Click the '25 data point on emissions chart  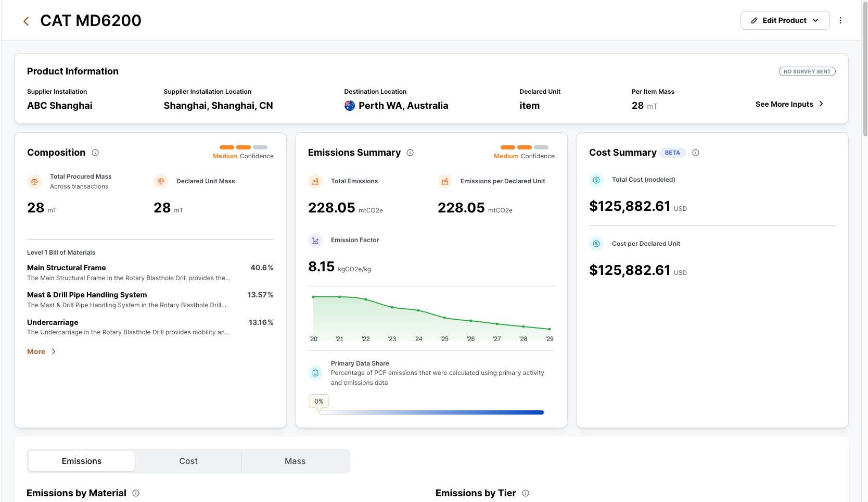point(444,318)
